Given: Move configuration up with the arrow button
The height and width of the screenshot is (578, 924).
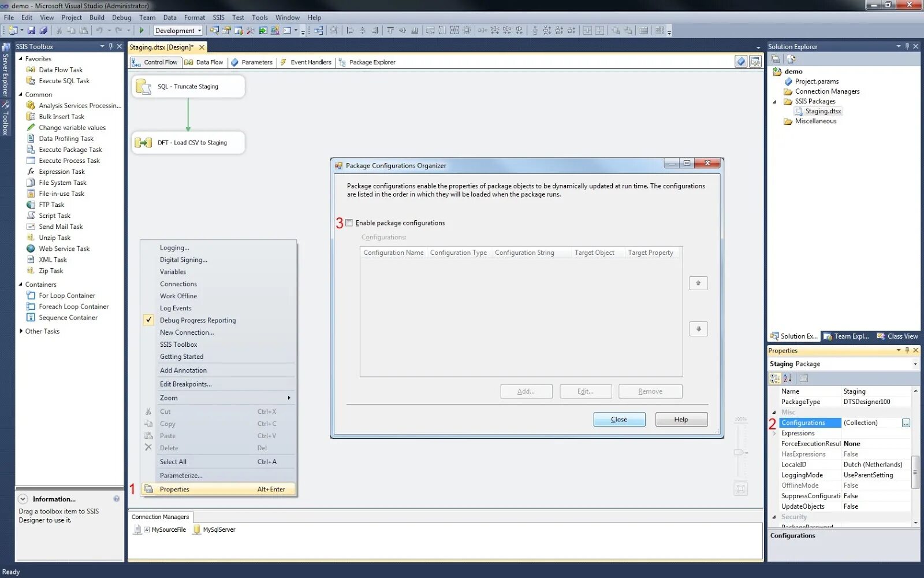Looking at the screenshot, I should click(x=698, y=283).
